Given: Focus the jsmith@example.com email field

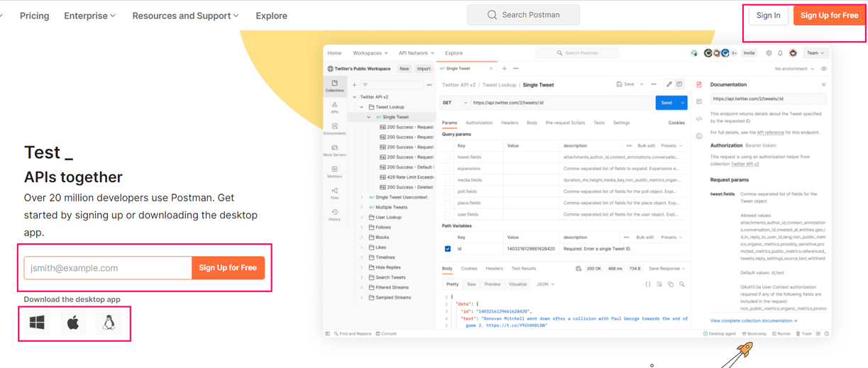Looking at the screenshot, I should (x=108, y=268).
